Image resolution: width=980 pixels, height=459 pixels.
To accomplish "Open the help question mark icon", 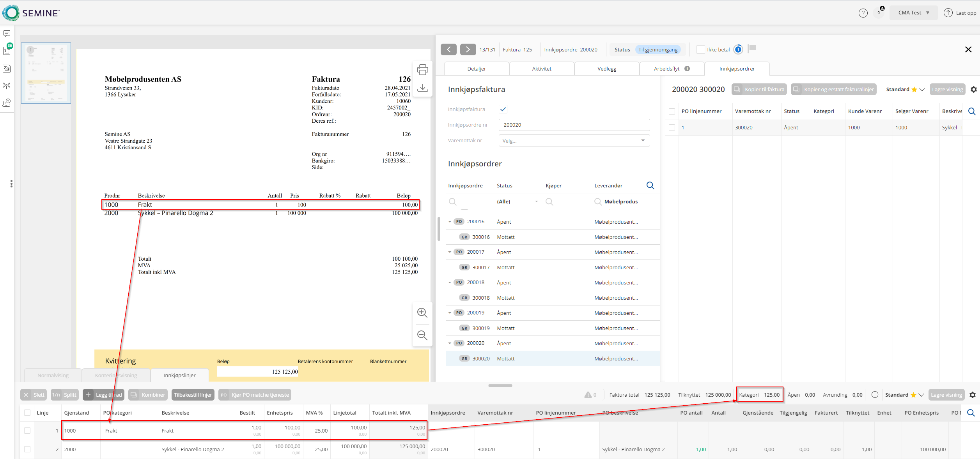I will click(863, 13).
